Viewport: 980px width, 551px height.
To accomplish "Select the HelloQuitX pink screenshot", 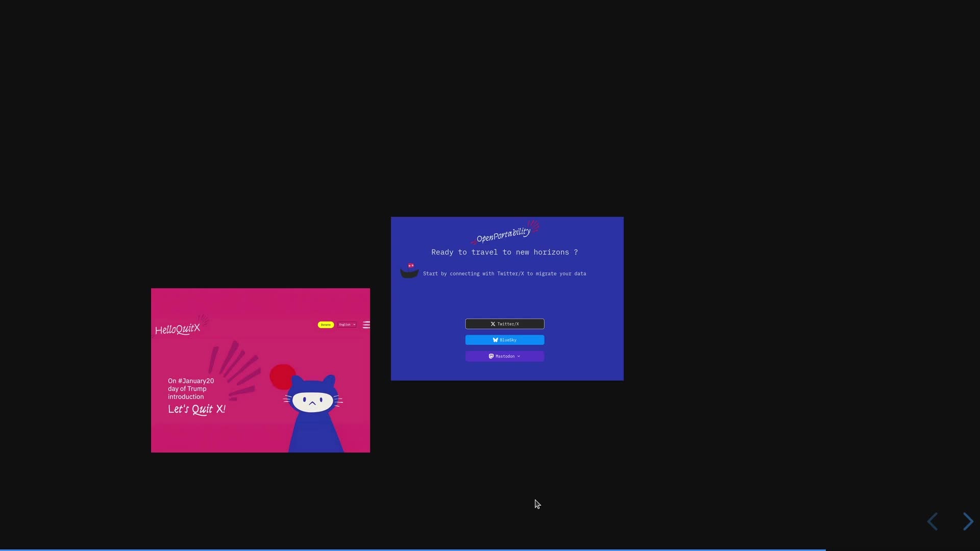I will point(260,370).
